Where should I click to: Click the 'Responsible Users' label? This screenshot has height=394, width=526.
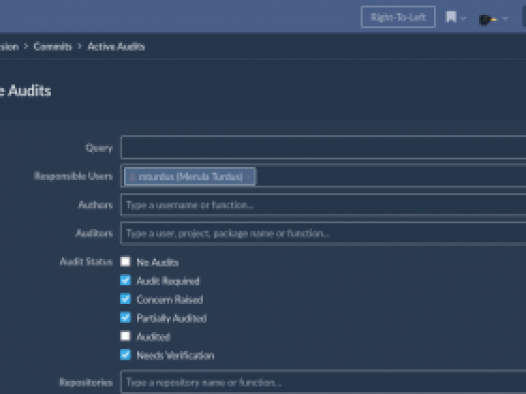(x=73, y=176)
